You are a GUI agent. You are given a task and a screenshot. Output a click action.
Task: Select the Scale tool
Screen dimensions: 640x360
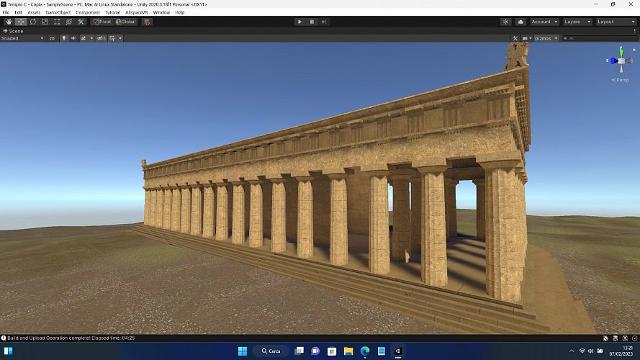45,22
